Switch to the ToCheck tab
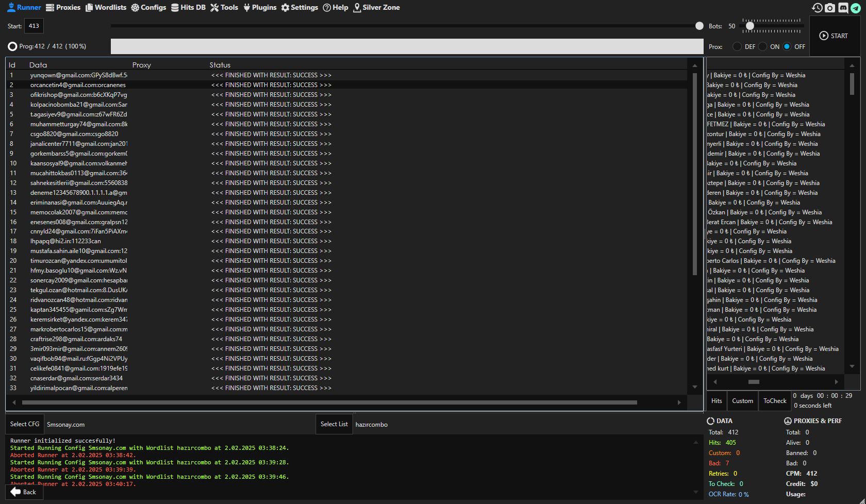 click(x=775, y=401)
